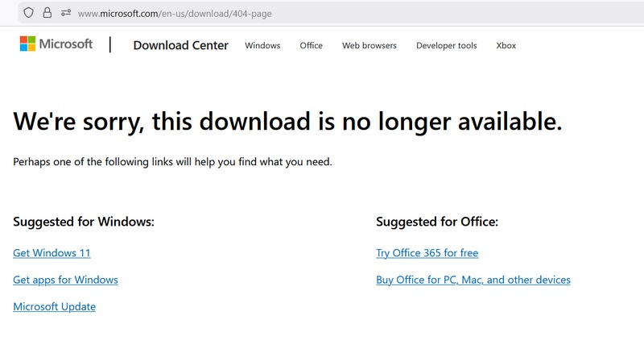Click the Suggested for Windows heading
Image resolution: width=644 pixels, height=349 pixels.
[84, 222]
